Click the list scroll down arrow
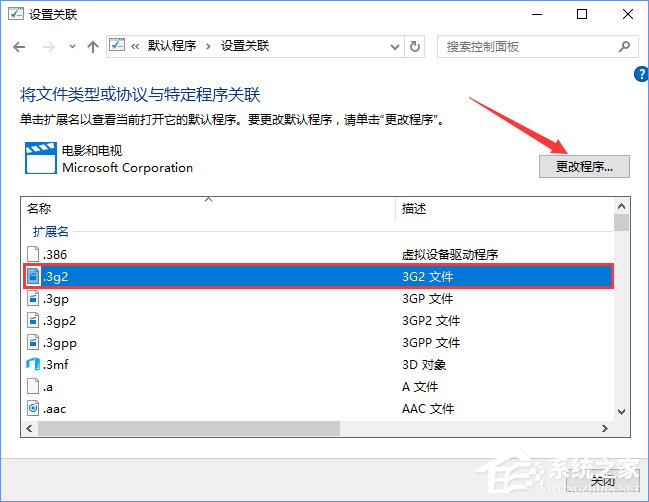Image resolution: width=649 pixels, height=502 pixels. point(621,411)
